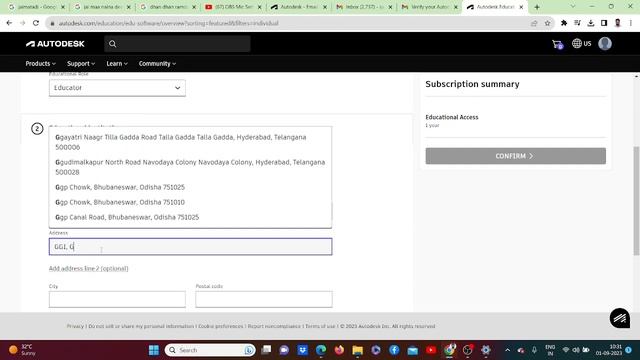Open Task View in the taskbar
This screenshot has width=640, height=360.
(x=266, y=350)
